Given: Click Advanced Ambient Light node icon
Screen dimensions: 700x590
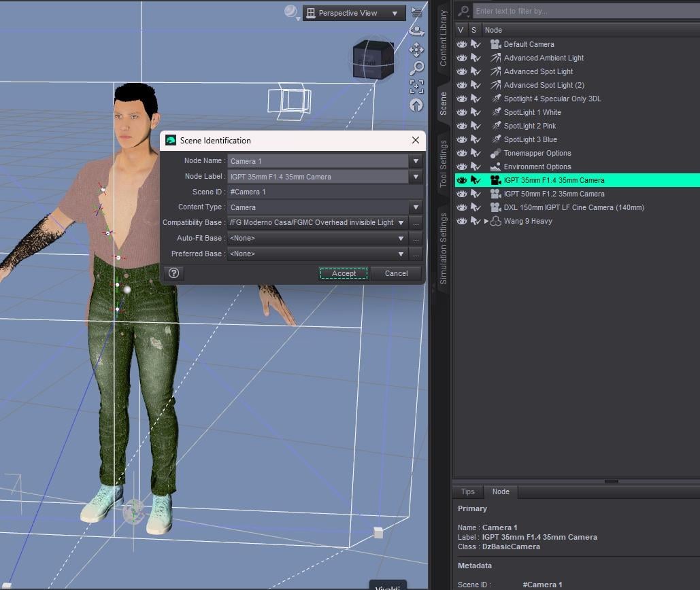Looking at the screenshot, I should pos(495,58).
